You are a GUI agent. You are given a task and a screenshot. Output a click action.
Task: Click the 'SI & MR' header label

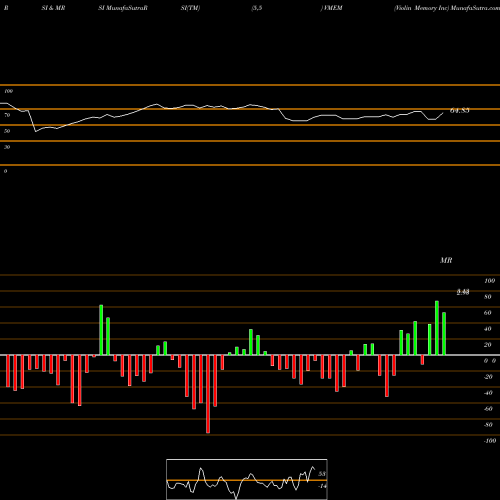(53, 8)
